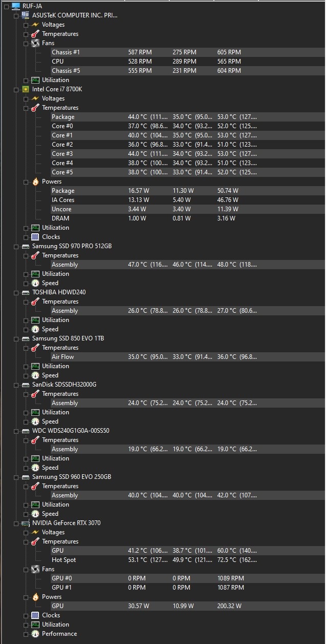The width and height of the screenshot is (326, 644).
Task: Click the 50.74 W package power value
Action: point(228,191)
